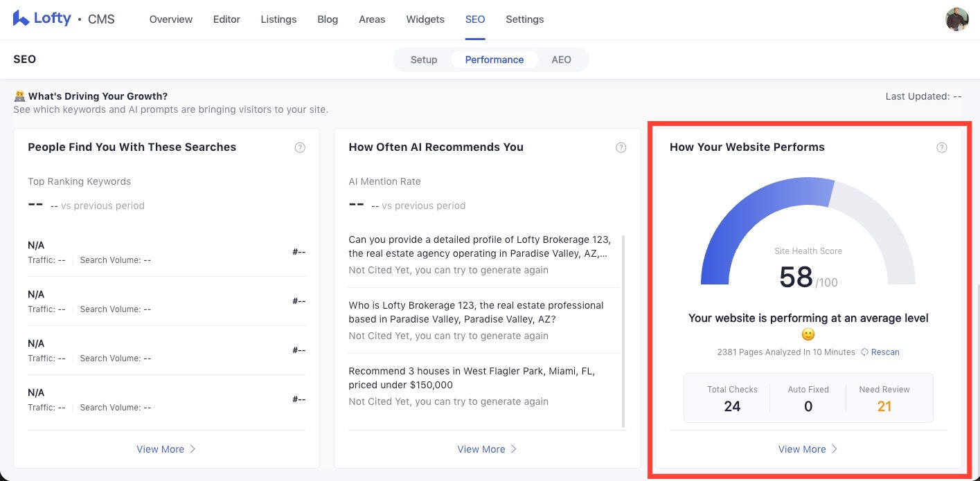Open the user profile avatar

[x=956, y=19]
